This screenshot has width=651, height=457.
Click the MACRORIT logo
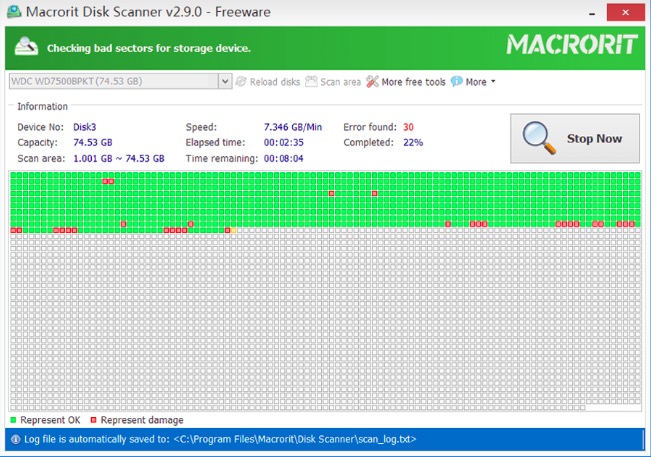[572, 44]
